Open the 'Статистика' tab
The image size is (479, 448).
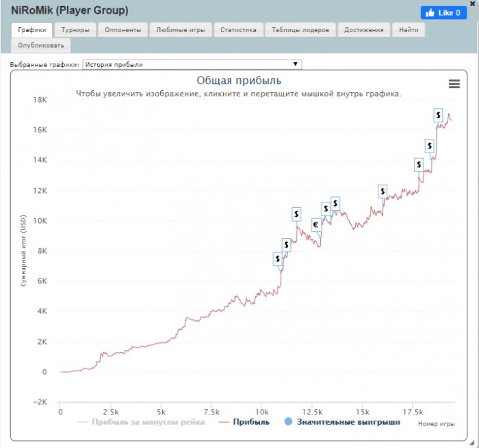coord(238,30)
